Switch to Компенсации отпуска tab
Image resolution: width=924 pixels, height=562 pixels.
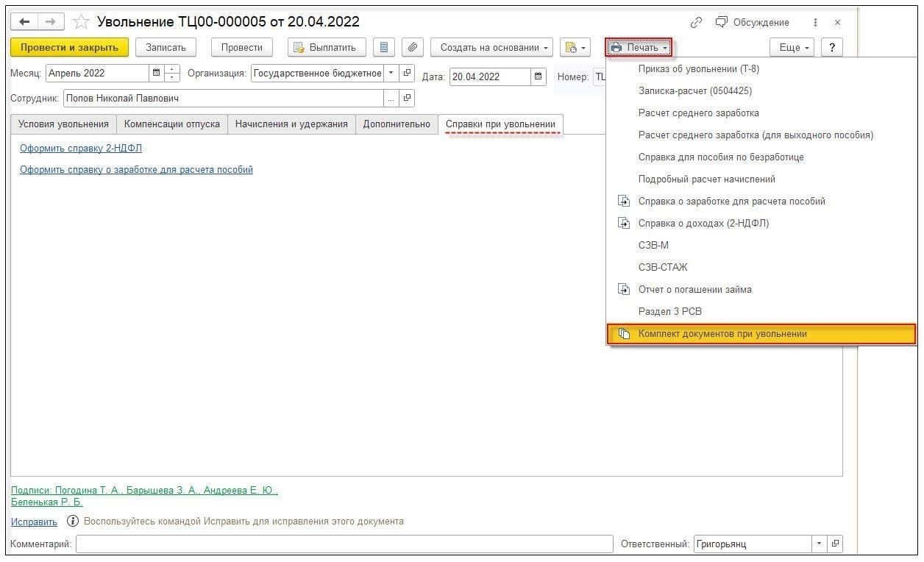point(172,124)
